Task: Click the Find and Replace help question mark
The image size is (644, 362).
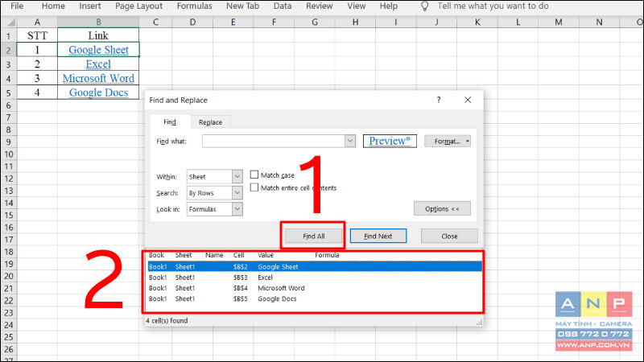Action: [439, 100]
